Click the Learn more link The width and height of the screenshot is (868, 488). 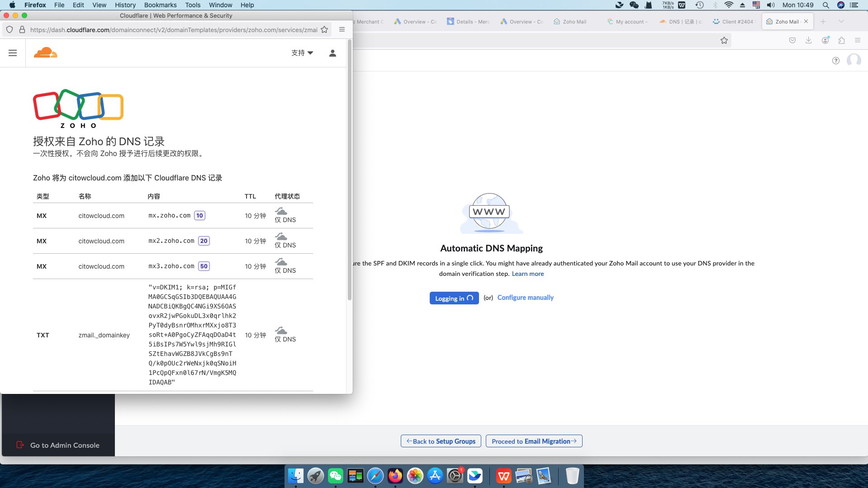[x=527, y=274]
